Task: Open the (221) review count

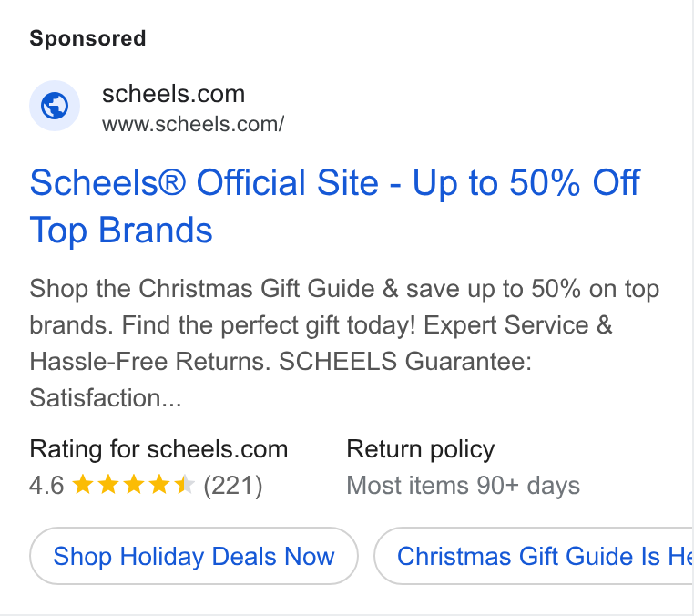Action: coord(233,486)
